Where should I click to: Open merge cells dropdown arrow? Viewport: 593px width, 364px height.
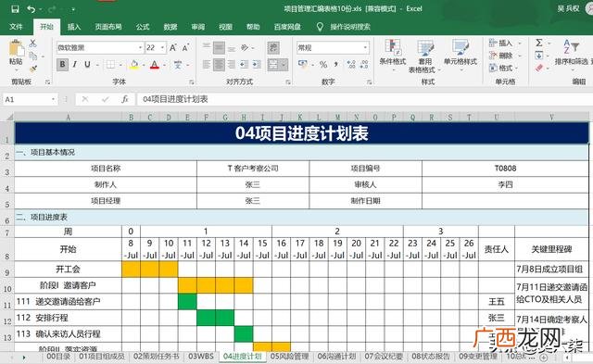point(284,65)
